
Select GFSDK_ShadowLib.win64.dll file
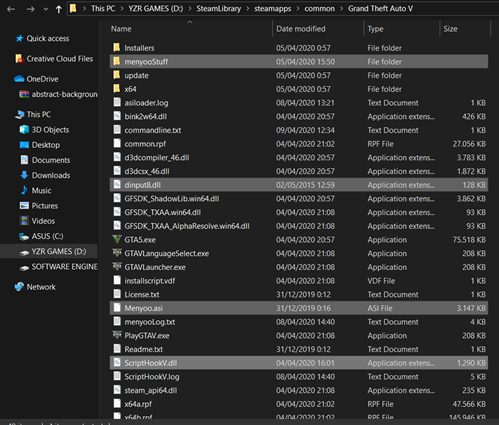[x=172, y=199]
